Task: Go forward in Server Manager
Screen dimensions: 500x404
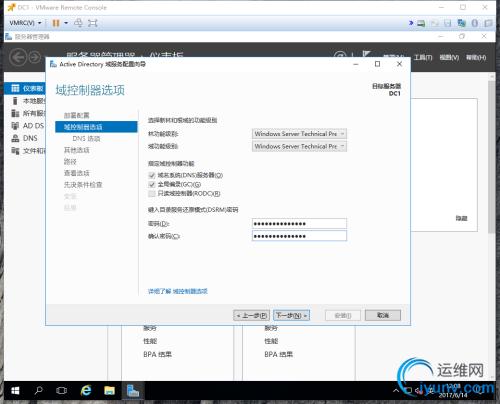Action: (x=35, y=57)
